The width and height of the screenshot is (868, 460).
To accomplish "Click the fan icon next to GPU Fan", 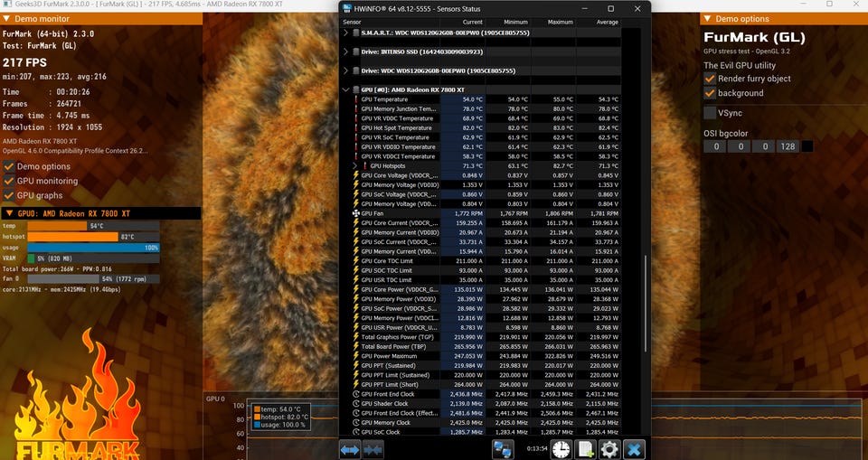I will coord(356,213).
